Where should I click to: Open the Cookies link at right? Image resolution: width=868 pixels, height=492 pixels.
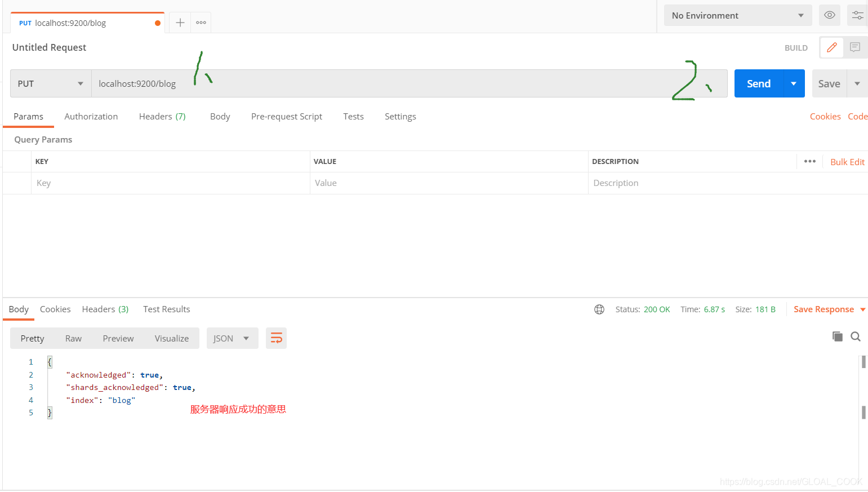825,116
